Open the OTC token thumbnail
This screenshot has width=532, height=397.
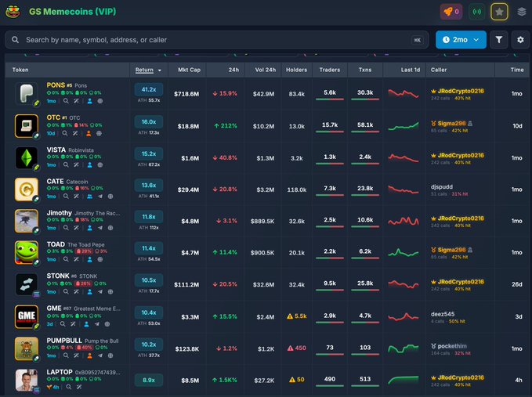pyautogui.click(x=27, y=126)
